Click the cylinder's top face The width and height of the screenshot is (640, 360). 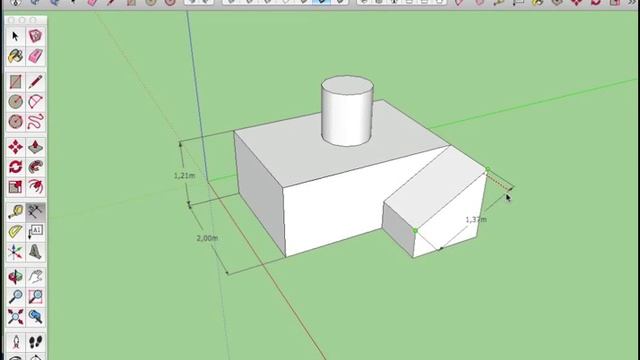tap(347, 84)
